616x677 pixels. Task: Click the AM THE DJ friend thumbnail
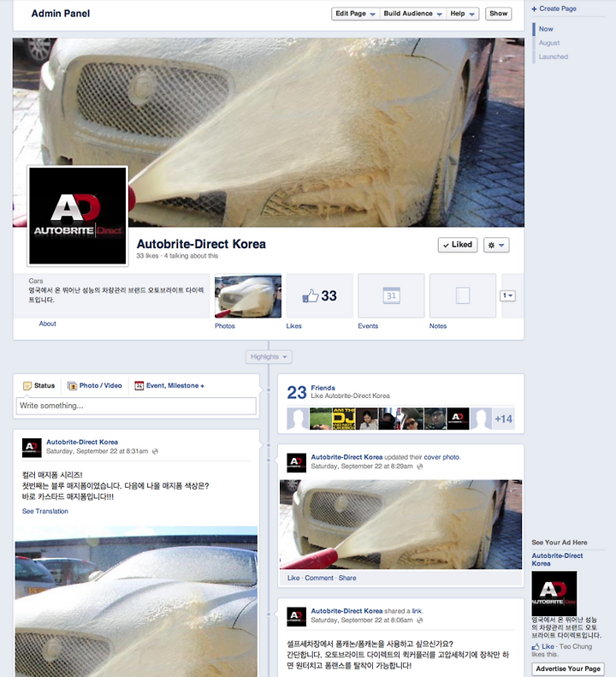pyautogui.click(x=344, y=419)
